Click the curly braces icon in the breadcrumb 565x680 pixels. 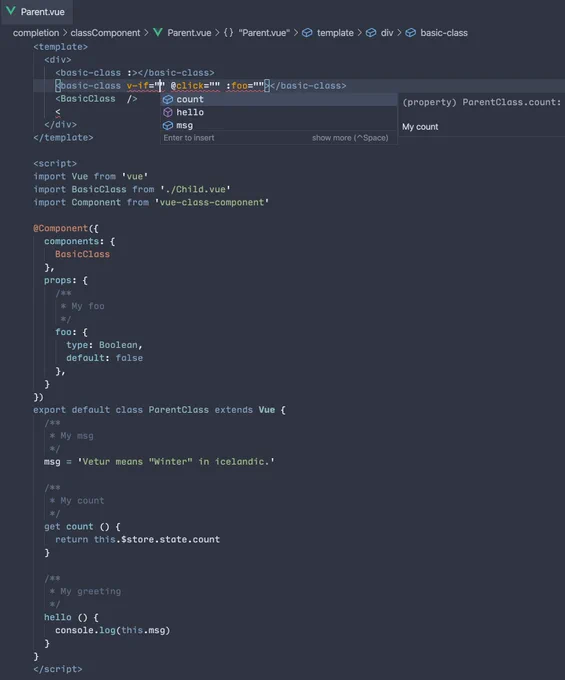(229, 33)
